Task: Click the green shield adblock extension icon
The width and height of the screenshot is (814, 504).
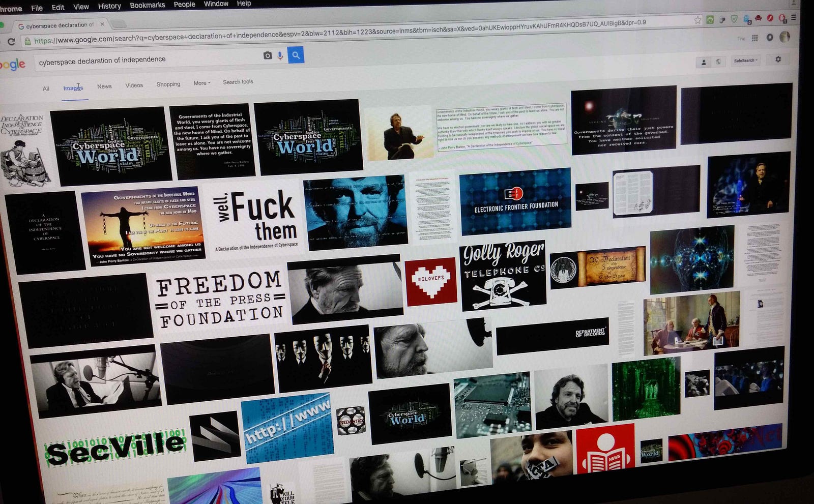Action: click(x=734, y=19)
